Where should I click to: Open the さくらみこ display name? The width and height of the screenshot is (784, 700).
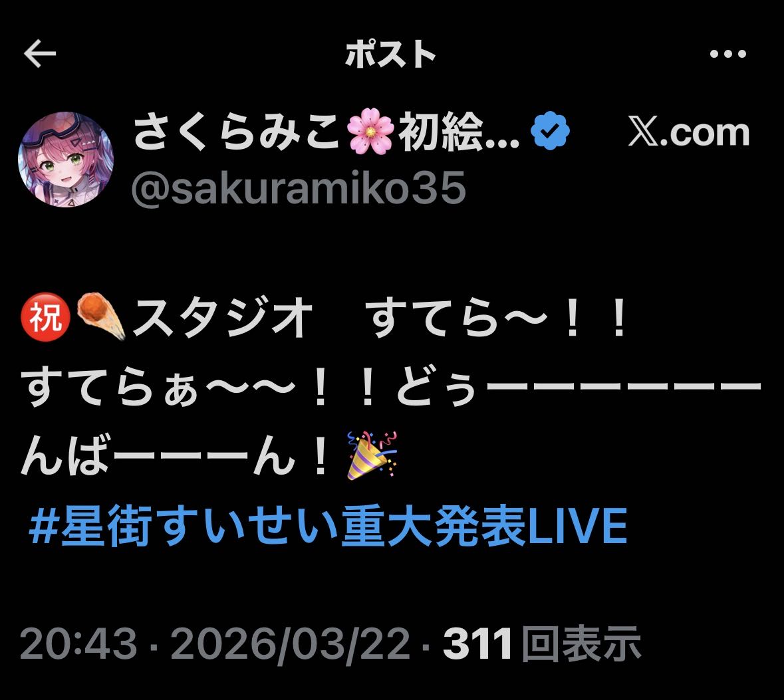coord(237,132)
